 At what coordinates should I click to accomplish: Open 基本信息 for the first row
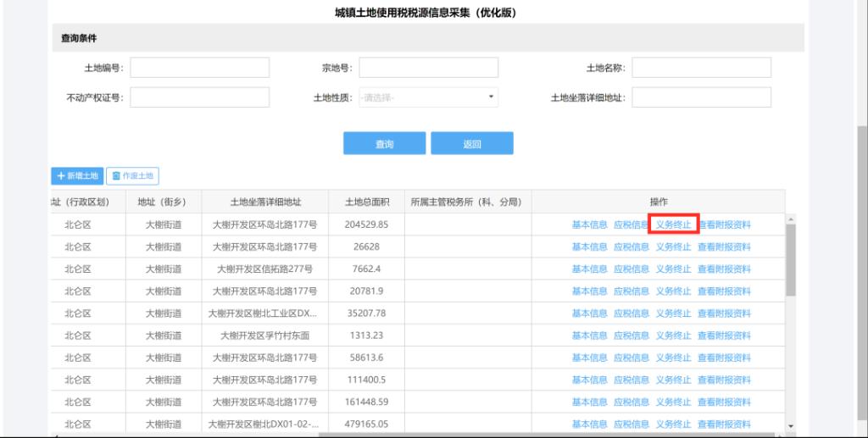[589, 225]
